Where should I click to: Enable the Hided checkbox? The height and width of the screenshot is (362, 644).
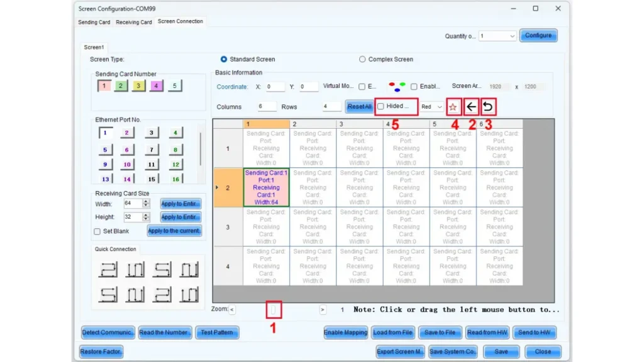[380, 107]
